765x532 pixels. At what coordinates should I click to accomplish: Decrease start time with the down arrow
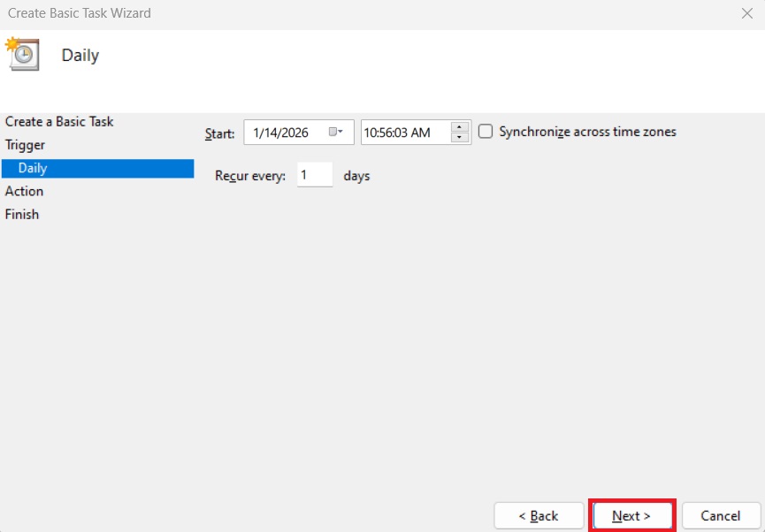(x=460, y=138)
